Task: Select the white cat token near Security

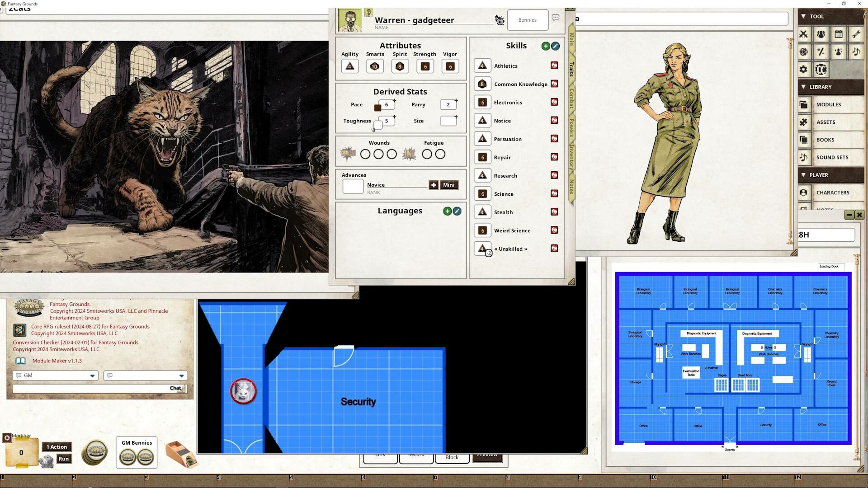Action: coord(243,391)
